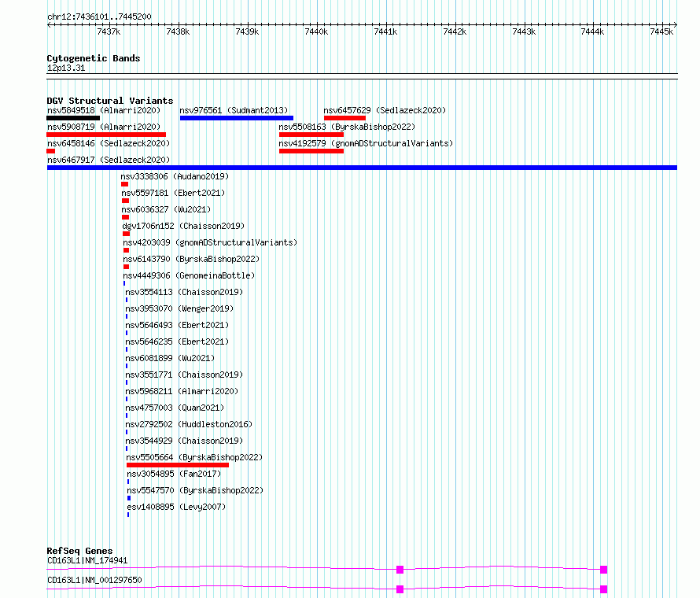Click nsv3554113 (Chaisson2019) label
The height and width of the screenshot is (598, 700).
point(184,292)
